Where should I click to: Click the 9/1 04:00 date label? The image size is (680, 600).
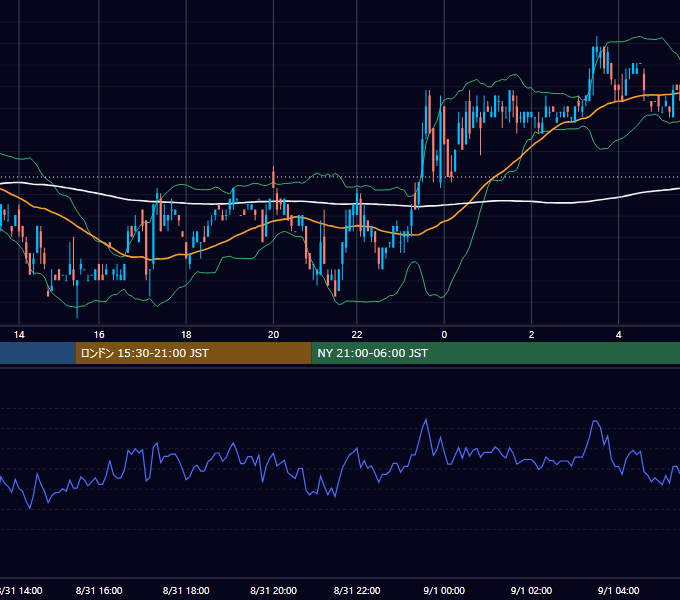[x=618, y=590]
